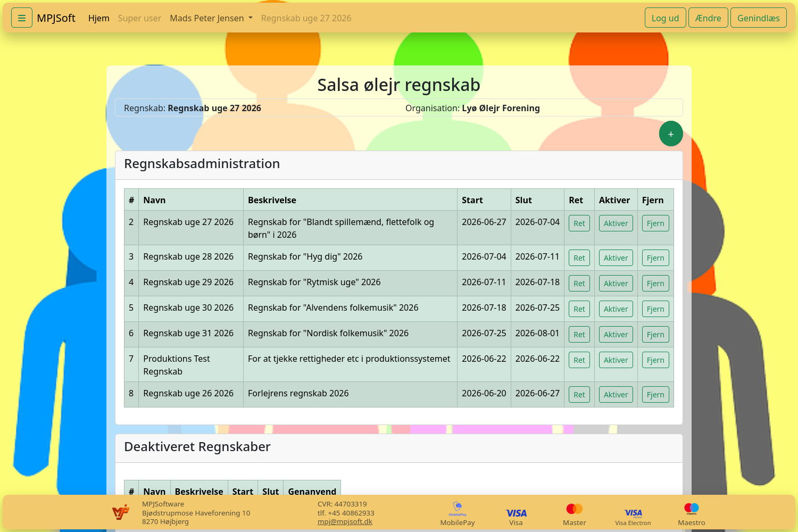Image resolution: width=798 pixels, height=532 pixels.
Task: Click Fjern for Produktions Test Regnskab
Action: click(655, 360)
